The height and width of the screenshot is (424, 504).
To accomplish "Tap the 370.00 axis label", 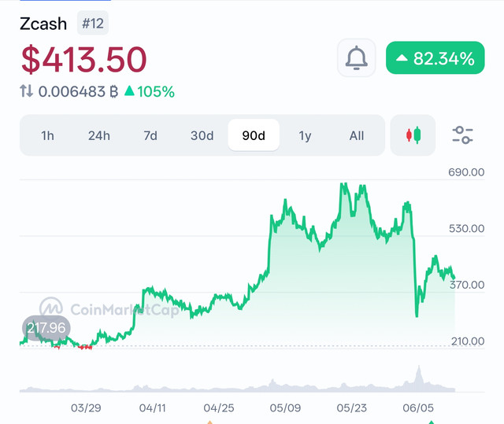I will coord(467,285).
